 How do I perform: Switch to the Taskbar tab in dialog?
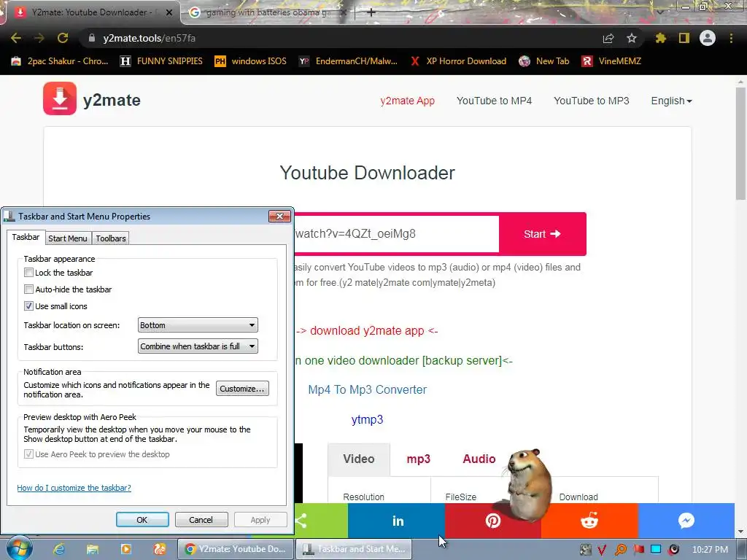pyautogui.click(x=26, y=237)
